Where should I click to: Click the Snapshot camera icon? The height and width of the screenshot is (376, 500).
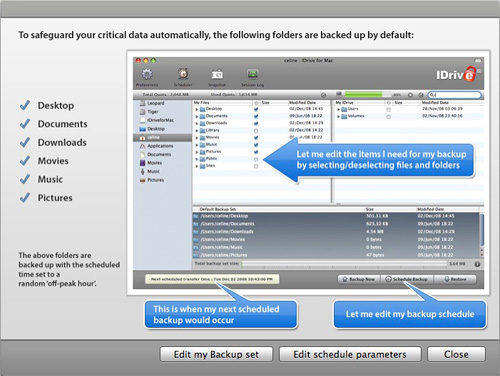click(x=217, y=74)
